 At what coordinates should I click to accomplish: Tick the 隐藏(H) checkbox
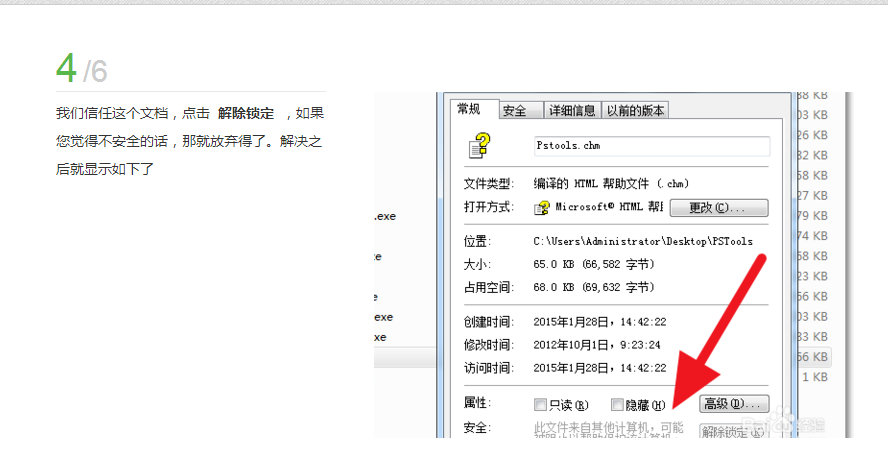coord(617,404)
